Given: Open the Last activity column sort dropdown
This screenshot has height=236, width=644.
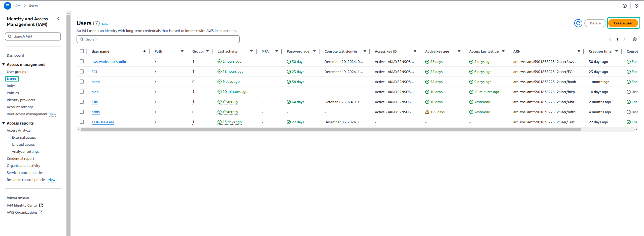Looking at the screenshot, I should [251, 51].
